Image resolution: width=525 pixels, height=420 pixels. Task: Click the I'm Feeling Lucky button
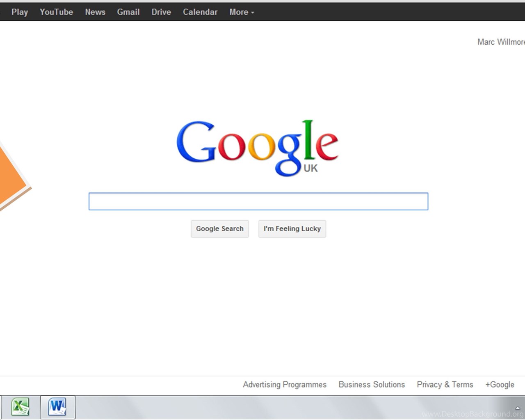click(x=292, y=229)
